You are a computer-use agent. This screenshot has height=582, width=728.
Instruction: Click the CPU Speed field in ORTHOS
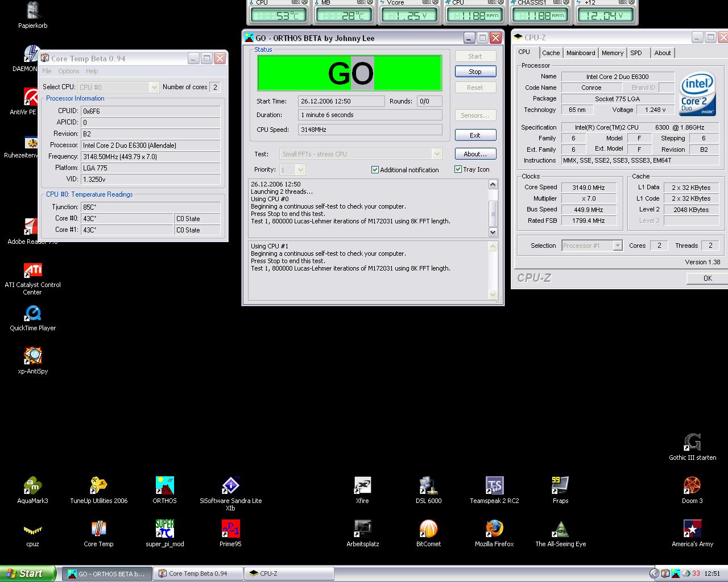(x=370, y=130)
